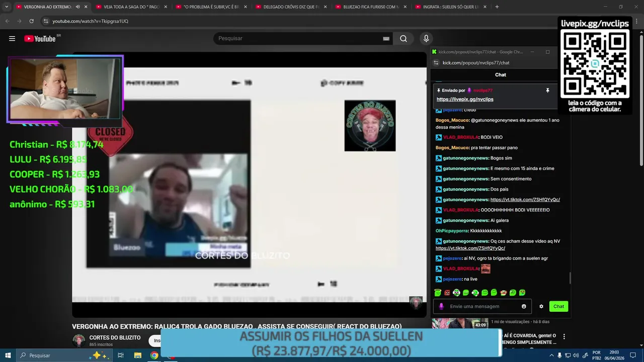Click the YouTube search magnifier button
This screenshot has width=644, height=362.
point(404,39)
